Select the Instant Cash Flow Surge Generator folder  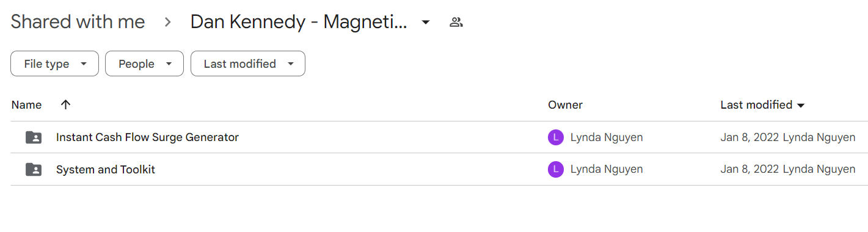pyautogui.click(x=147, y=137)
